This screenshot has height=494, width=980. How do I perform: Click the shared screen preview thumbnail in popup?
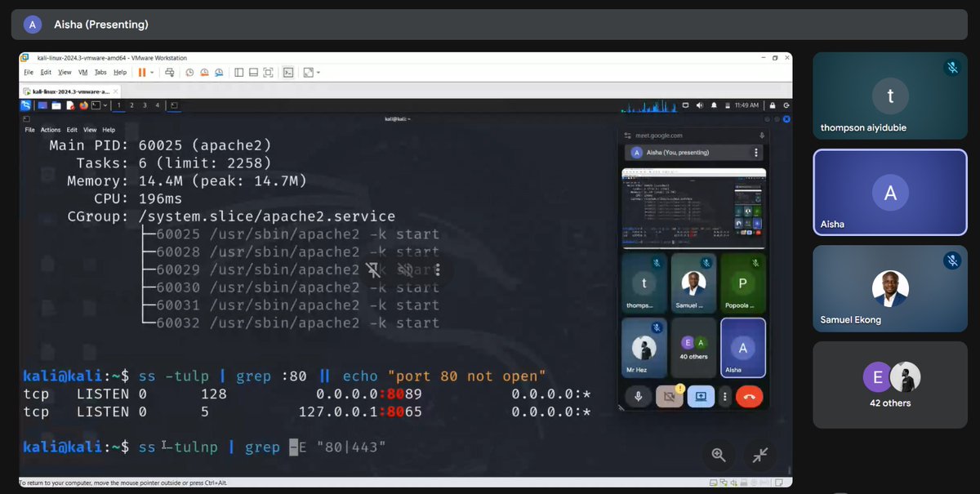click(x=693, y=208)
